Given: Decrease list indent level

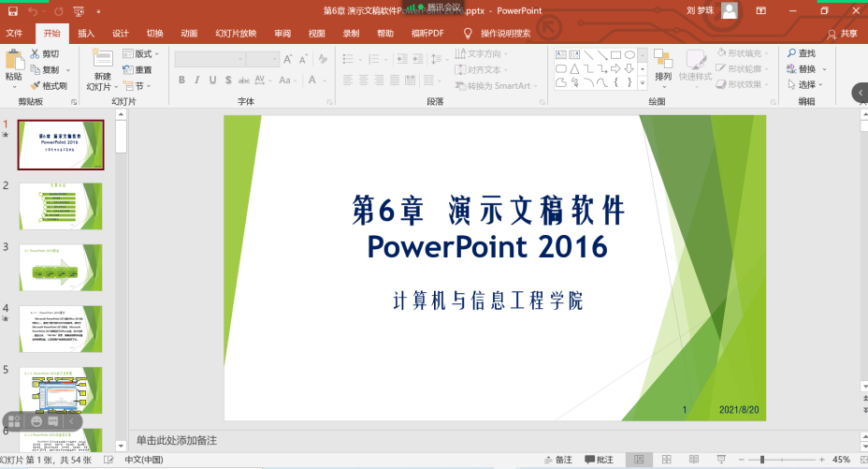Looking at the screenshot, I should click(402, 59).
